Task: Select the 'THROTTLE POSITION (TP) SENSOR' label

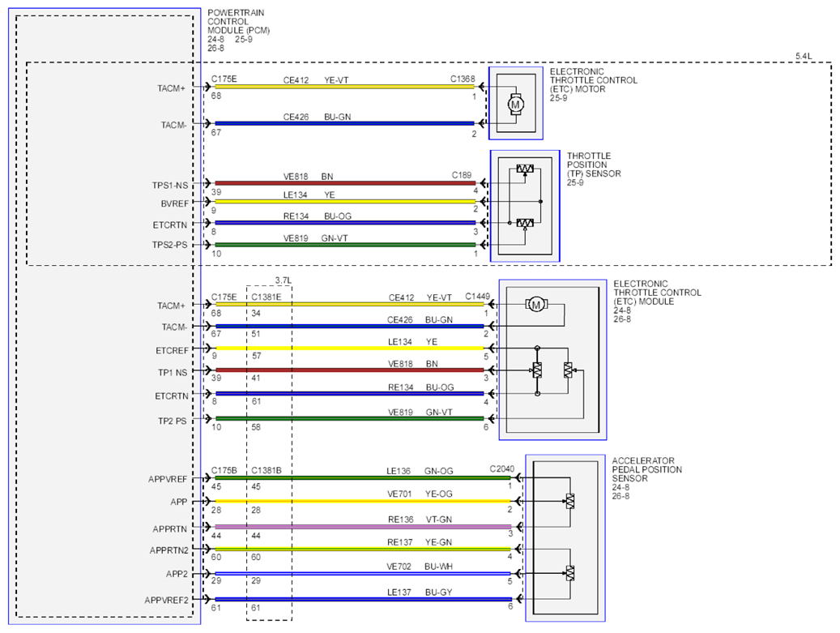Action: (594, 165)
